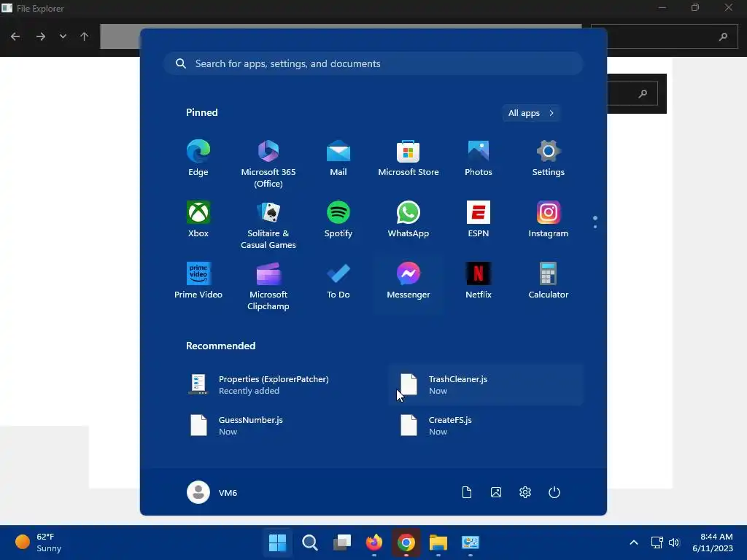Click File Explorer forward arrow
Viewport: 747px width, 560px height.
[41, 36]
